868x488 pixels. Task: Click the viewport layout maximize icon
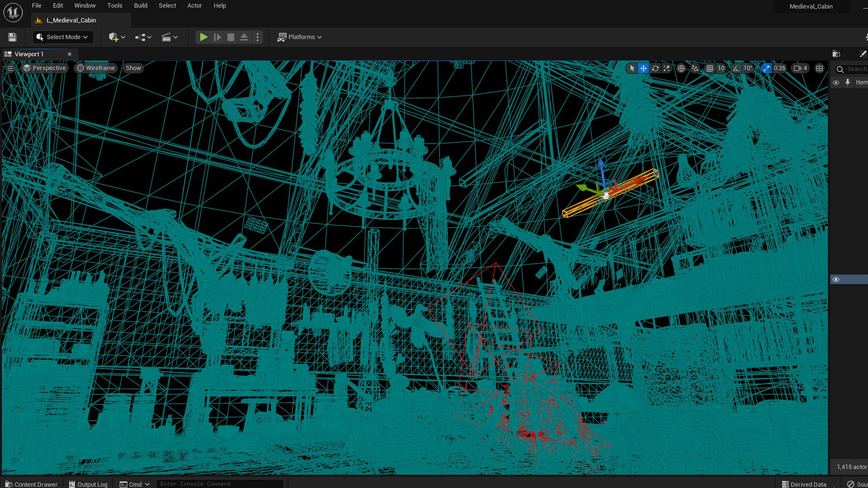click(x=819, y=68)
